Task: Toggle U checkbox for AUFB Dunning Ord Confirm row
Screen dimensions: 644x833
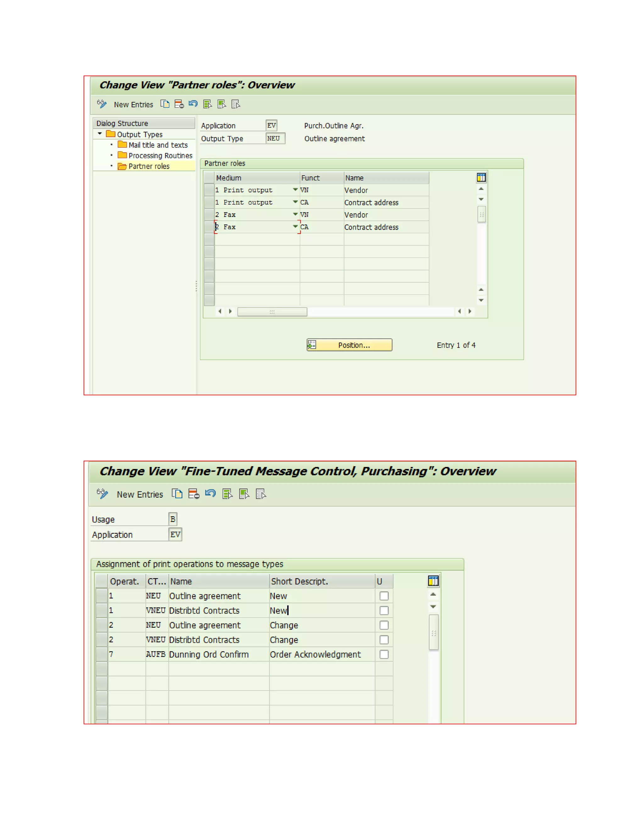Action: click(x=384, y=654)
